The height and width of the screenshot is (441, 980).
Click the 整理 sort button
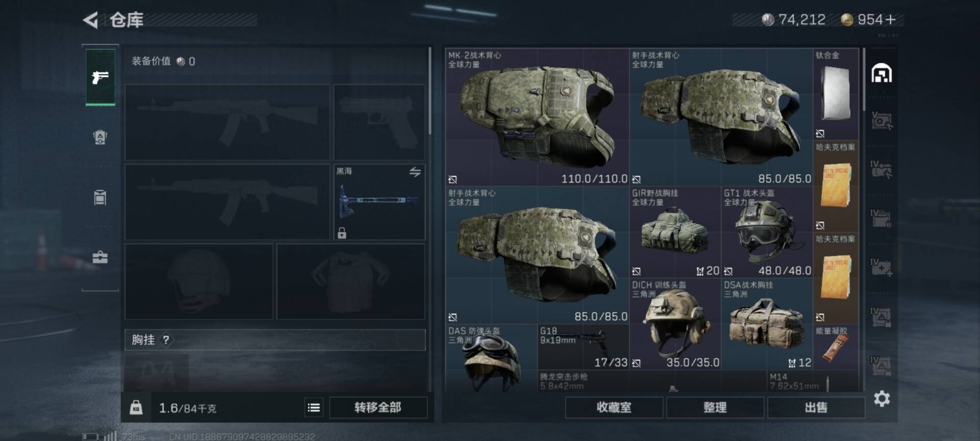[715, 407]
